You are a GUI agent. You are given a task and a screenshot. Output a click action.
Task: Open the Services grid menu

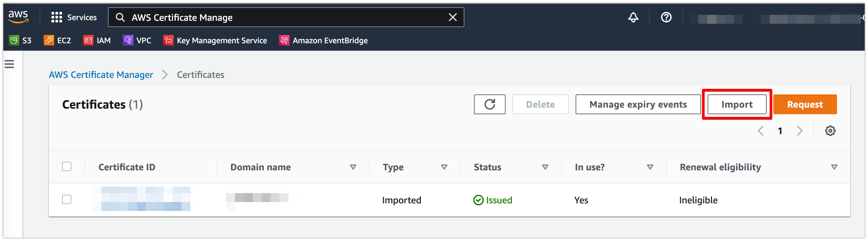[57, 17]
